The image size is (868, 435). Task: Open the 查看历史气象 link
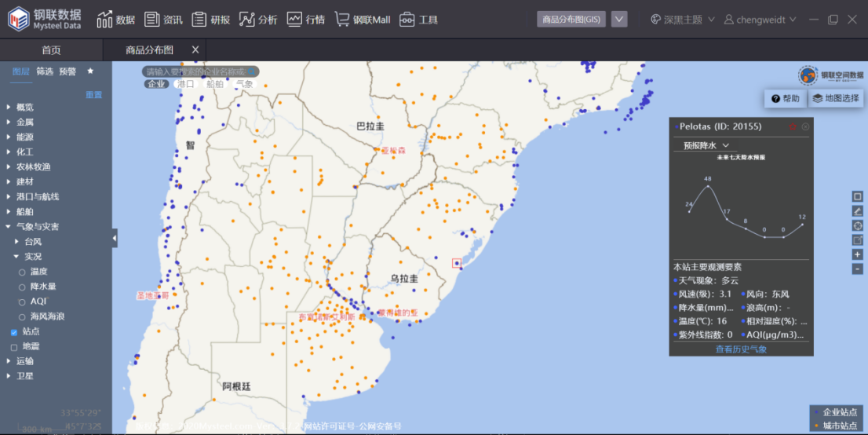click(x=741, y=349)
